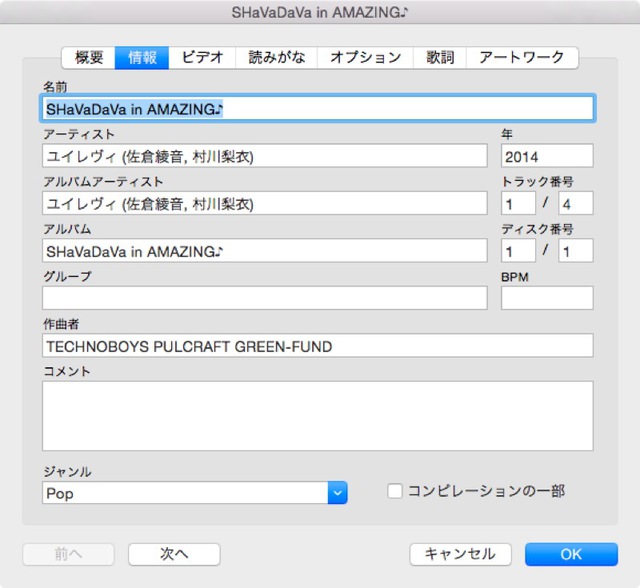Click the 次へ button
Viewport: 640px width, 588px height.
click(x=174, y=554)
